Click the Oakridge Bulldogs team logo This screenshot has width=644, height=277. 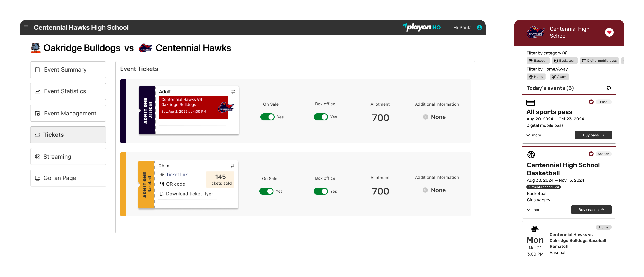[x=36, y=48]
